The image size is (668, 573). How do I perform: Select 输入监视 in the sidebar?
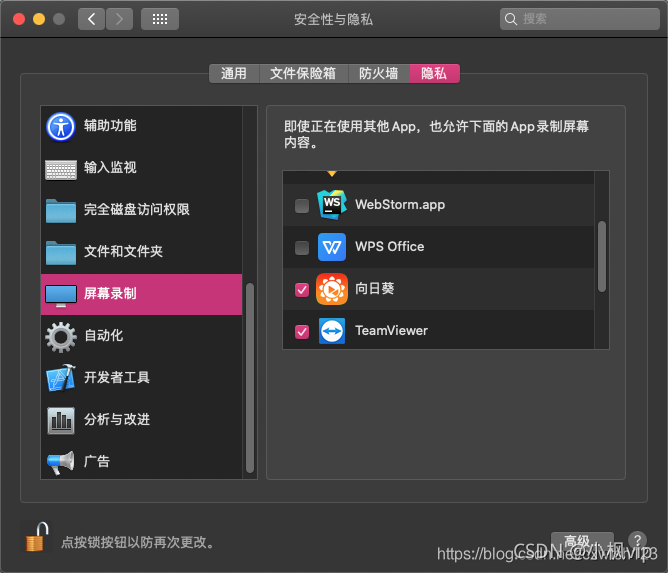(141, 168)
